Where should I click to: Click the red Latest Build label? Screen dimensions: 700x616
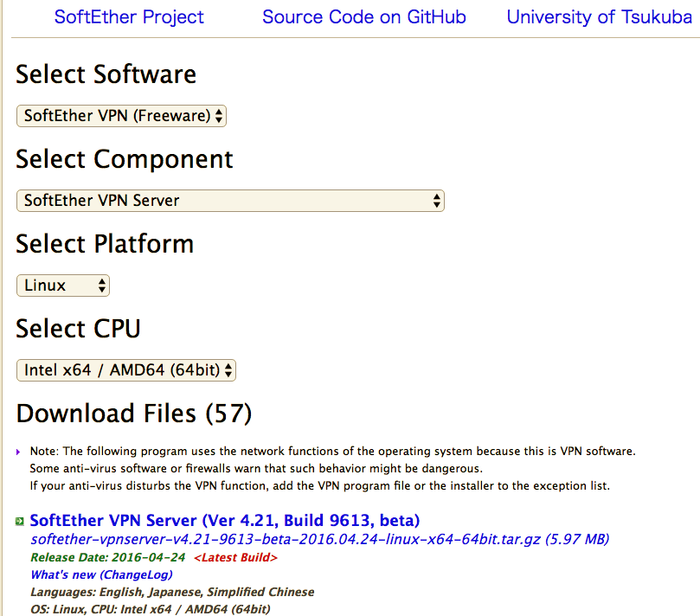(235, 557)
